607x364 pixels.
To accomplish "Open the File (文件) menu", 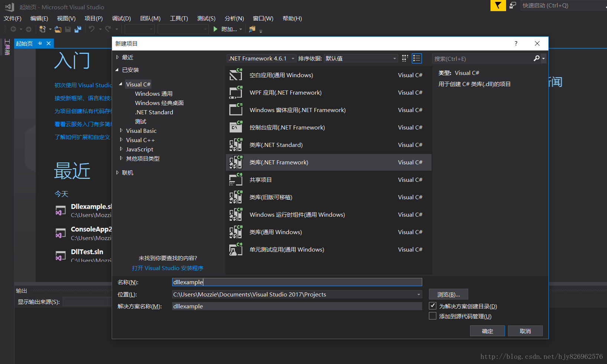I will tap(13, 18).
